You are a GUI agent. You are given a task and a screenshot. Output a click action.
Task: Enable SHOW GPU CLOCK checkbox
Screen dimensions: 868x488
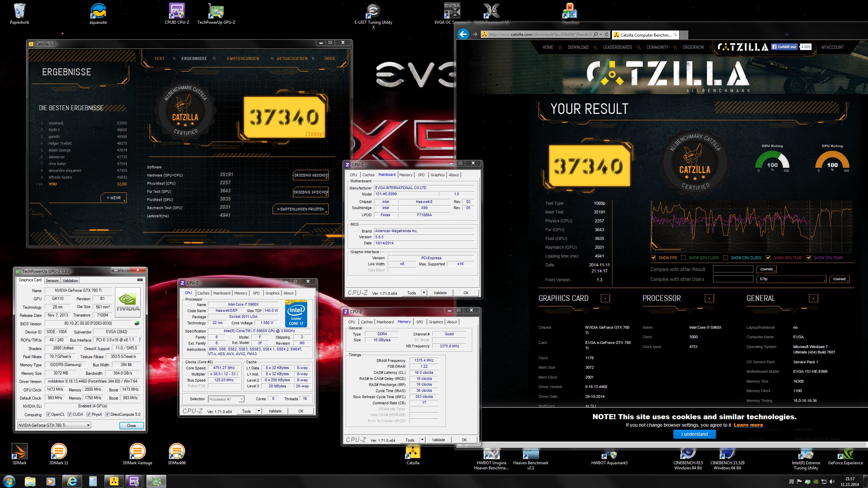(683, 258)
